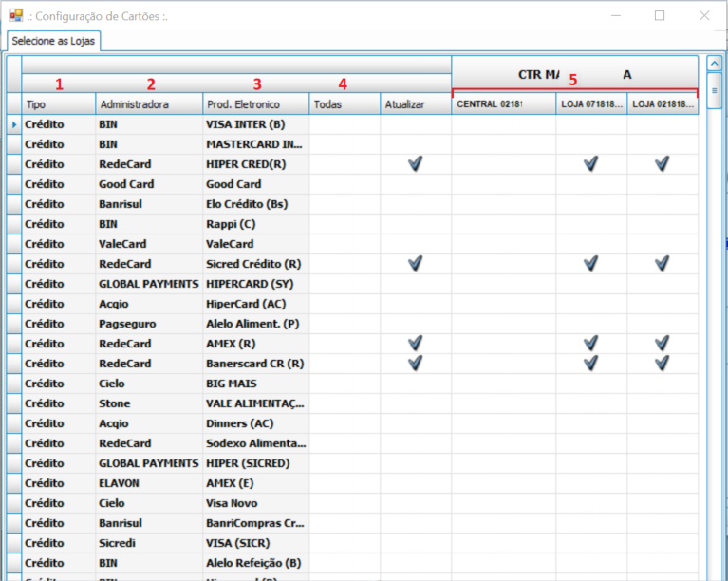
Task: Select the Pagseguro administradora cell
Action: click(x=149, y=324)
